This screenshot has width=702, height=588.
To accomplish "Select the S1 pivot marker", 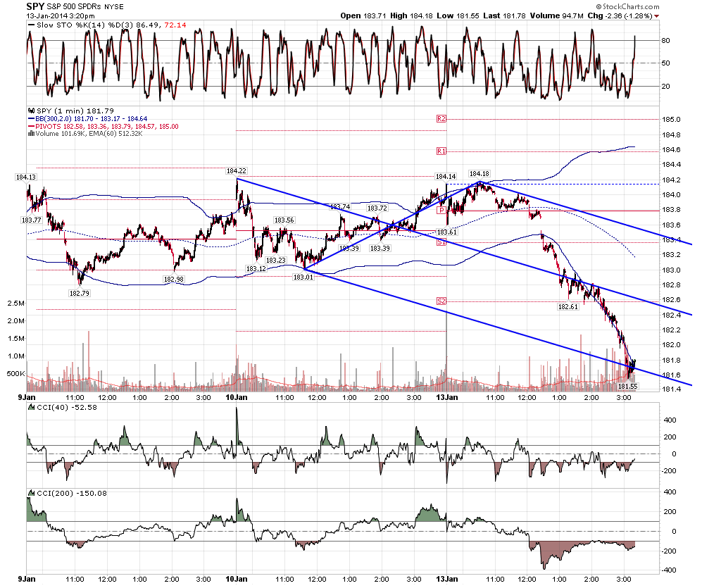I will [441, 242].
